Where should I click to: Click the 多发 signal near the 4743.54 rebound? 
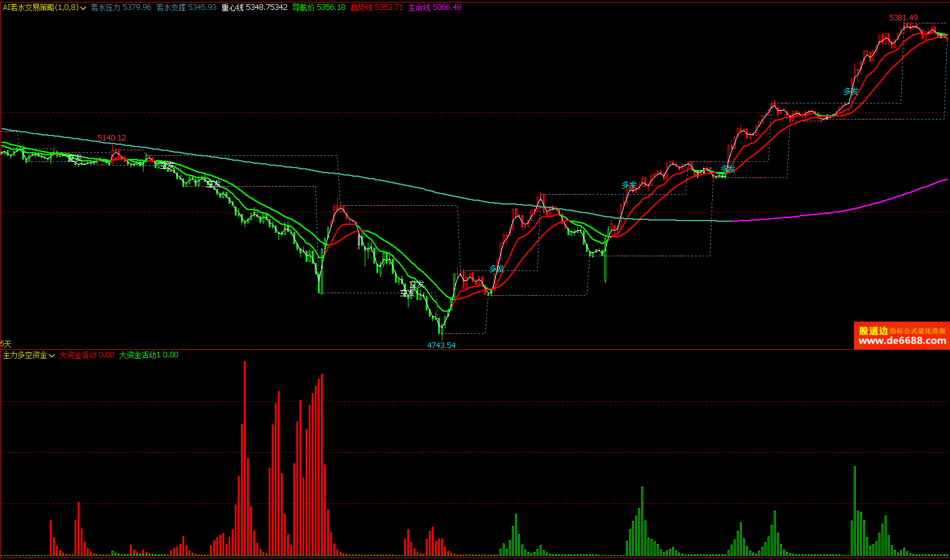pyautogui.click(x=497, y=269)
